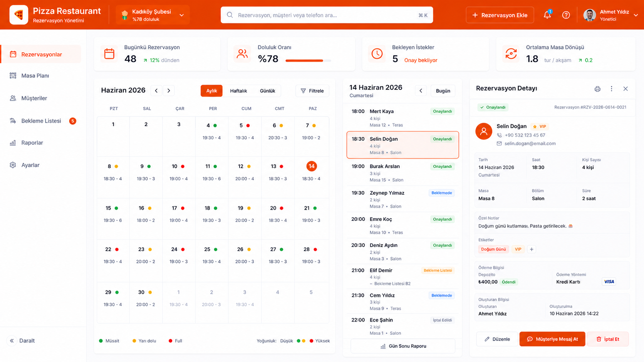Expand the user account chevron
The image size is (644, 362).
636,15
